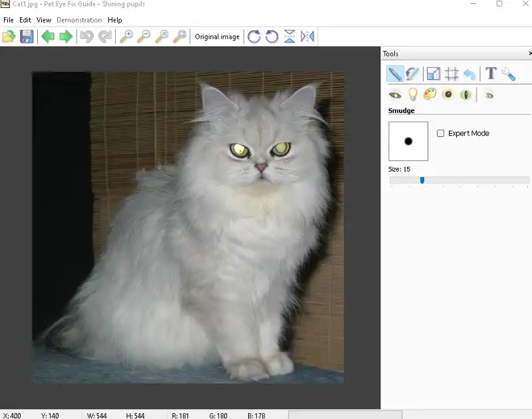Select the light bulb brightness tool
This screenshot has height=419, width=532.
(412, 94)
